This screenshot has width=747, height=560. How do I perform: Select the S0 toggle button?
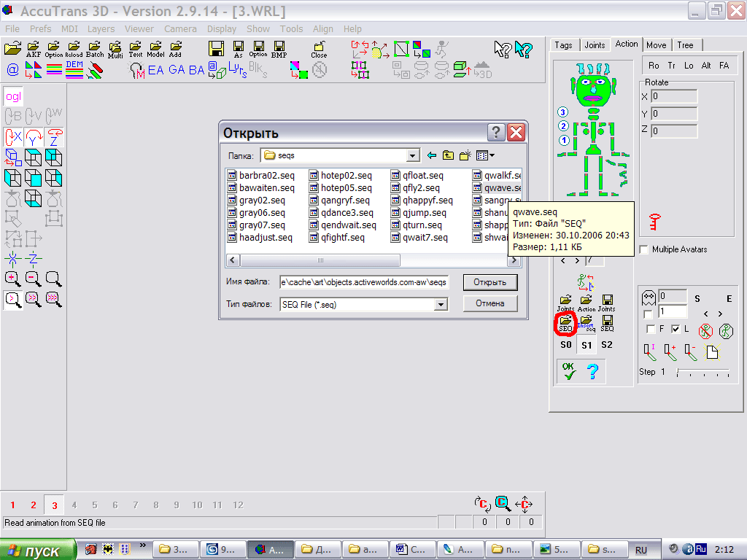(x=566, y=345)
